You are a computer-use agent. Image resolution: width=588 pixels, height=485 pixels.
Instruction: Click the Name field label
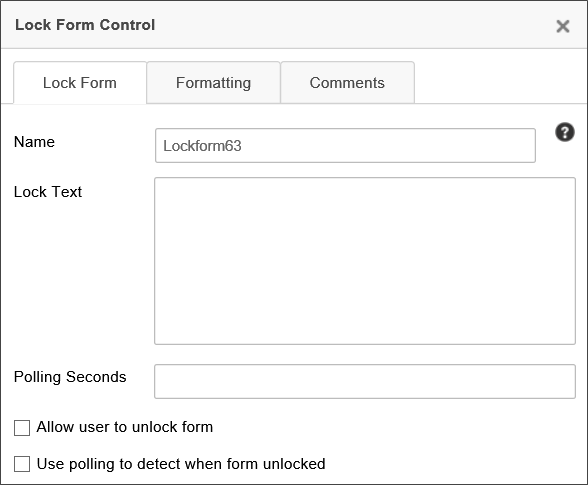point(34,142)
